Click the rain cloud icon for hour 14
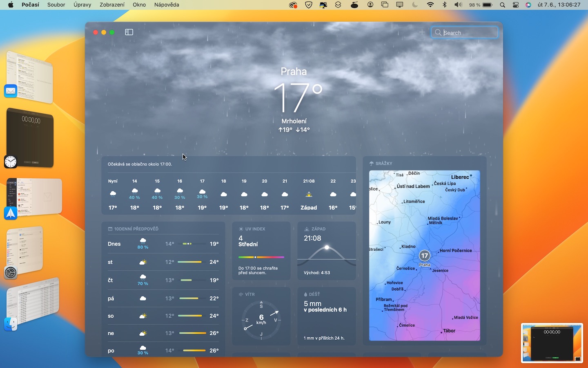This screenshot has width=588, height=368. pyautogui.click(x=135, y=191)
